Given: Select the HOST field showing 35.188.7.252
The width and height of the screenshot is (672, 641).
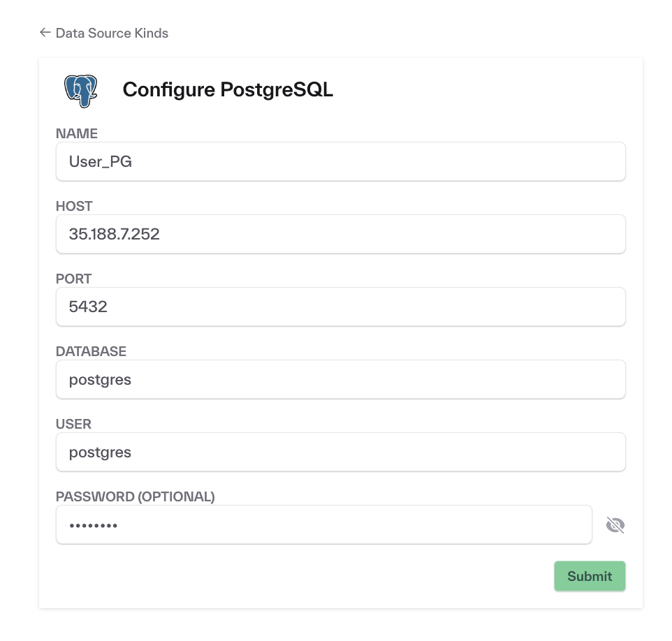Looking at the screenshot, I should pos(340,234).
